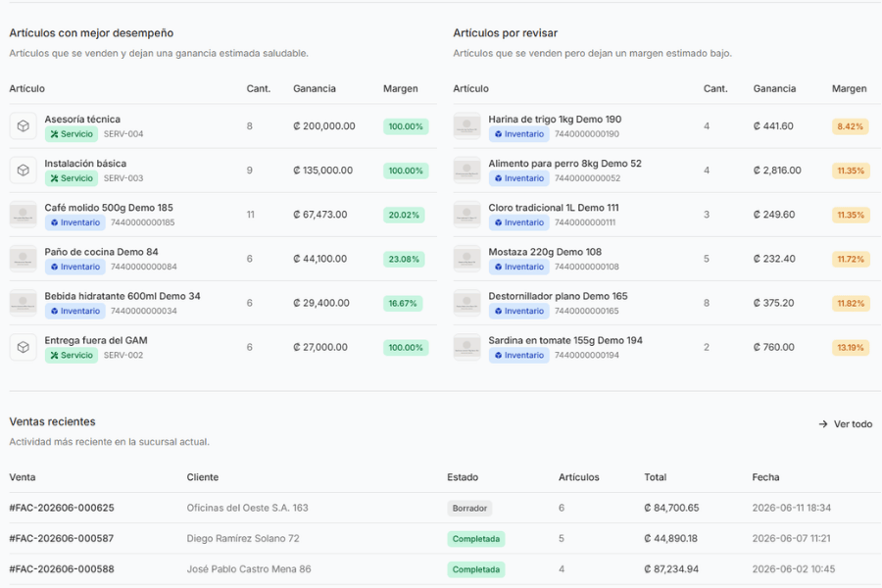Click the Inventario badge under Harina de trigo
Image resolution: width=882 pixels, height=588 pixels.
click(518, 134)
